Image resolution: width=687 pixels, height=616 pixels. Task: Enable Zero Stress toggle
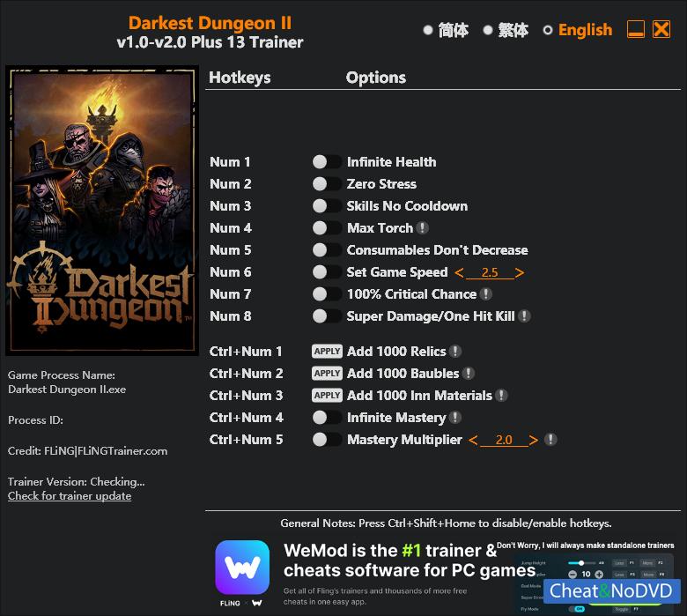click(327, 183)
